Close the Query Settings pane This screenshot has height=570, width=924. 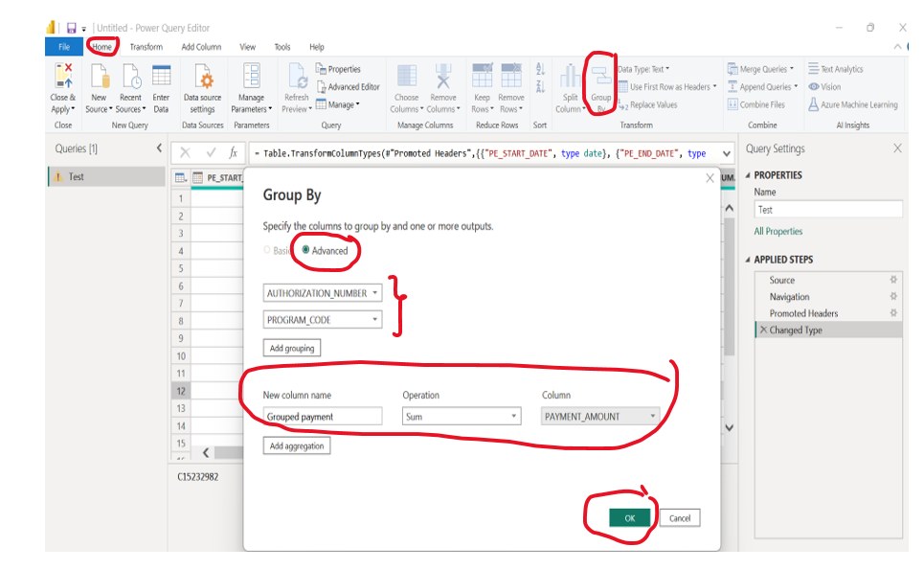point(897,148)
